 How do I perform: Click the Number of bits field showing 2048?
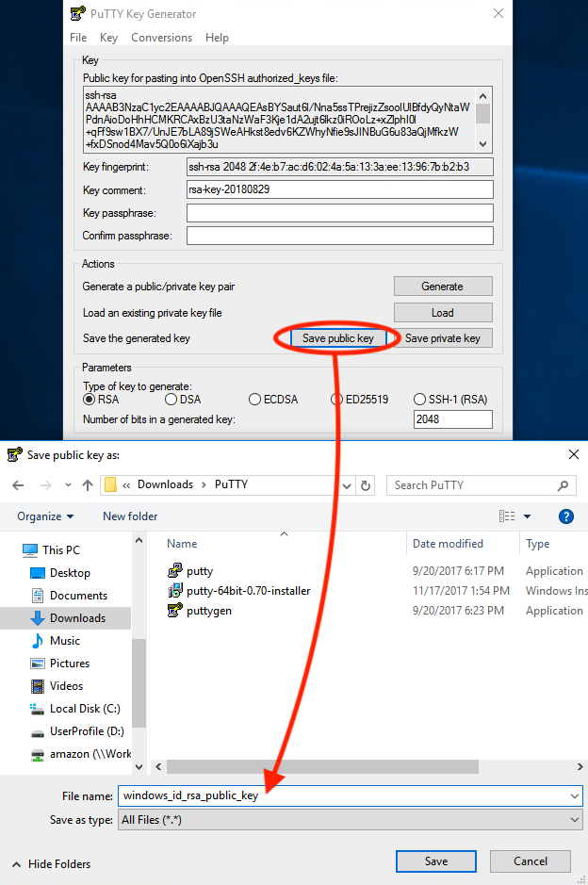point(453,419)
